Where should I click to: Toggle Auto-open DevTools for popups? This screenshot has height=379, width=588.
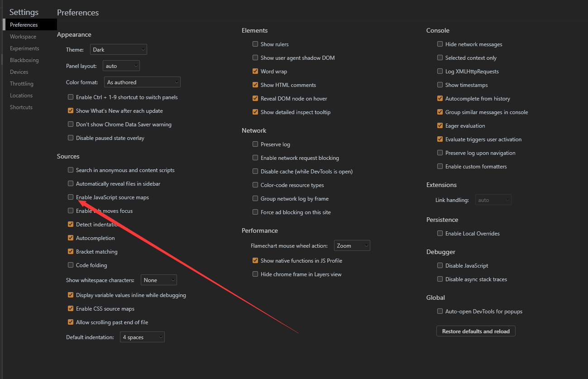(440, 311)
